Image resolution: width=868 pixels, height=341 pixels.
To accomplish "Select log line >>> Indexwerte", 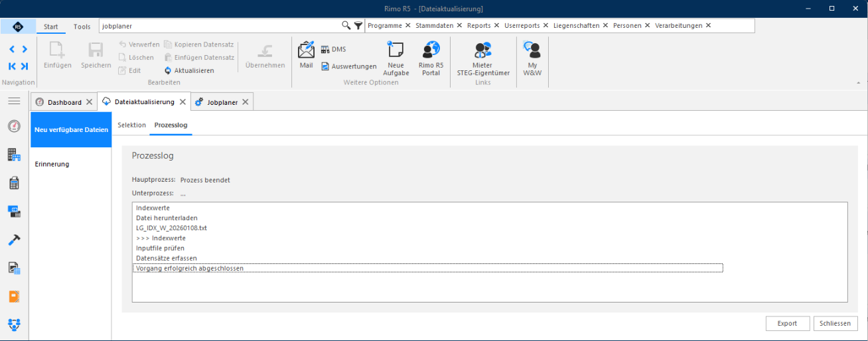I will tap(161, 238).
